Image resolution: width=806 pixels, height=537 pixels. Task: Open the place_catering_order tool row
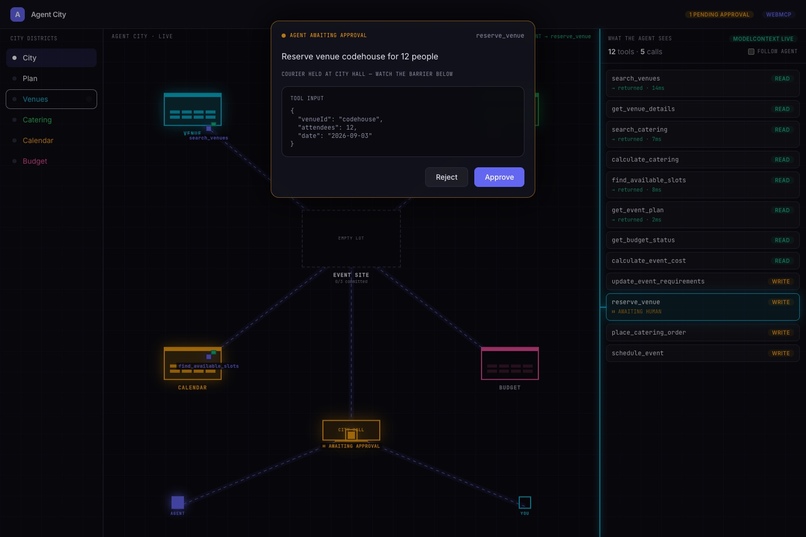point(702,332)
